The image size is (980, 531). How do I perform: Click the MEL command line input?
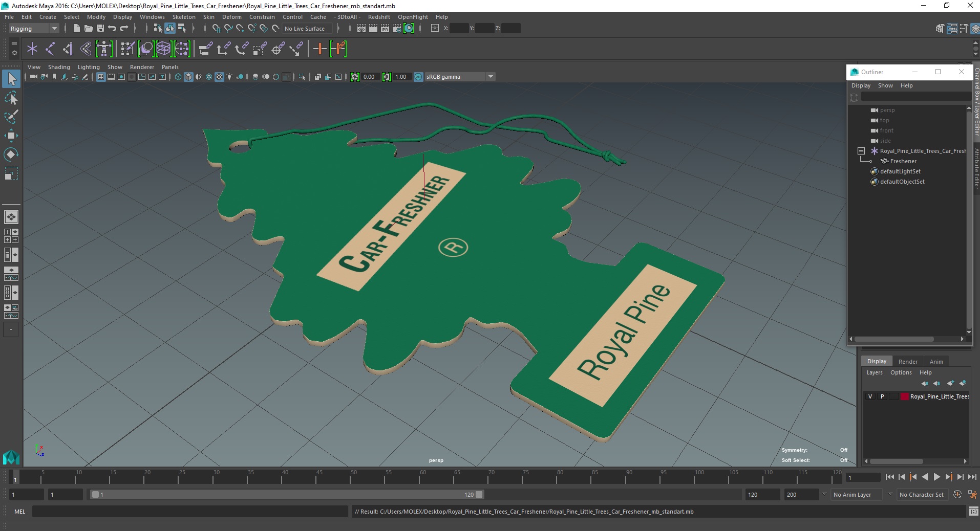coord(190,512)
